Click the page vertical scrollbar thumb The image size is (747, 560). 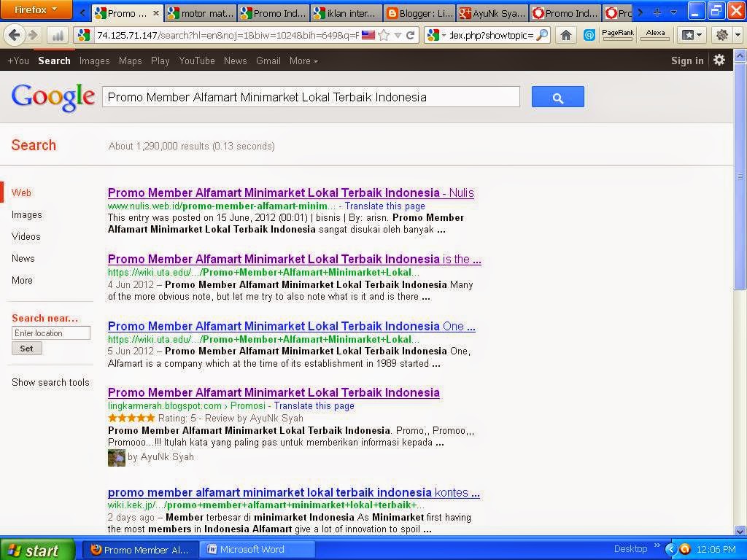pos(740,175)
